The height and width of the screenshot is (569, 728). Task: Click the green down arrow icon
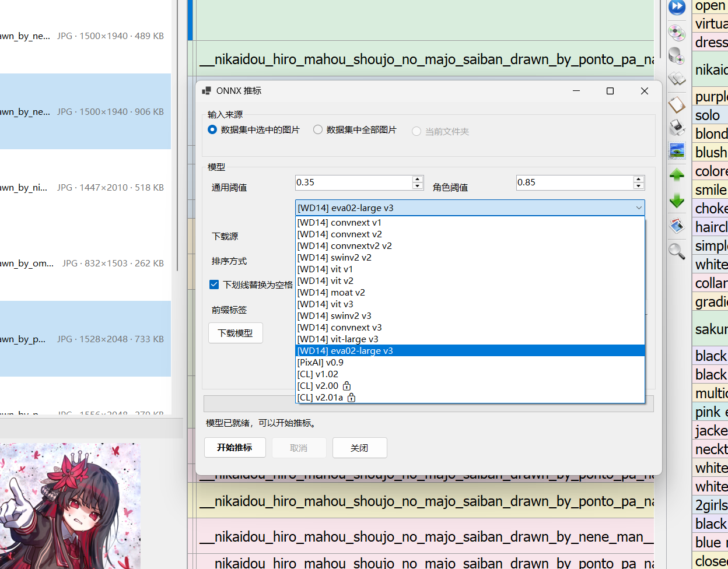[x=677, y=200]
